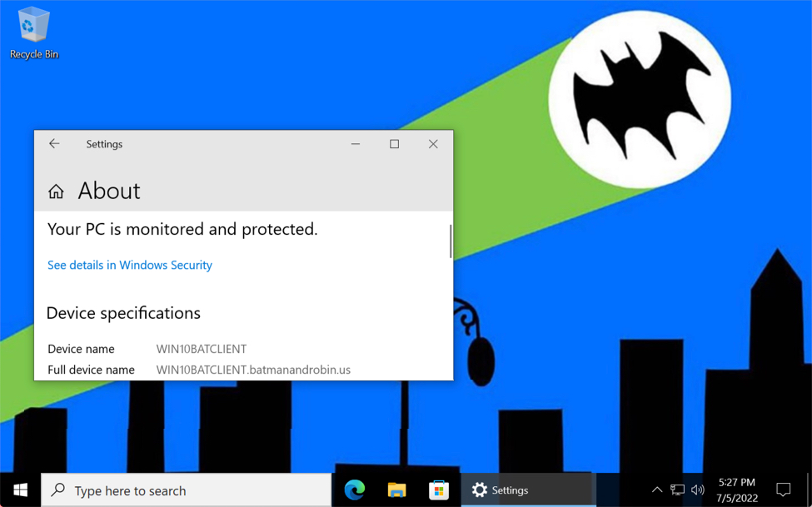The height and width of the screenshot is (507, 812).
Task: Open the Recycle Bin desktop icon
Action: (34, 32)
